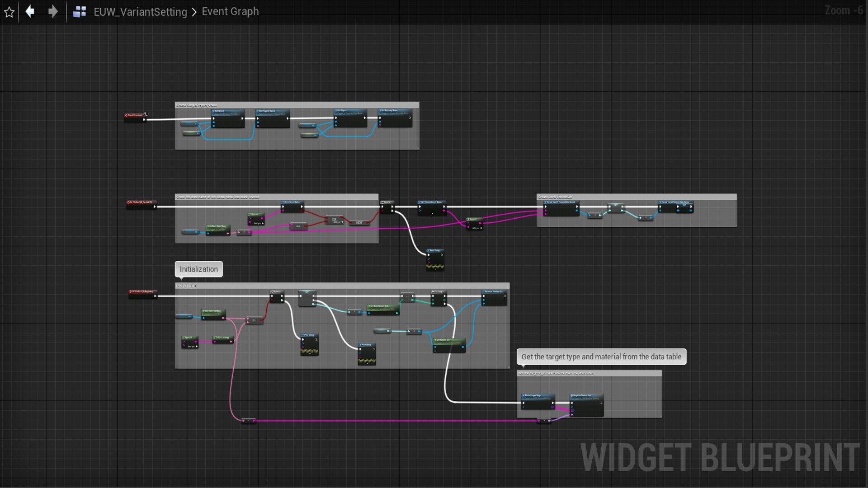Image resolution: width=868 pixels, height=488 pixels.
Task: Select the Append node in Initialization group
Action: (x=190, y=342)
